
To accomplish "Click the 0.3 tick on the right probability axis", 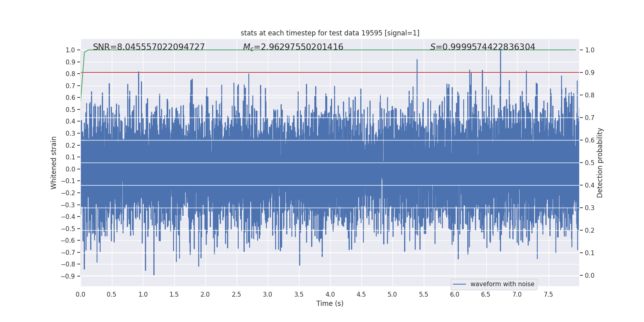I will (590, 208).
